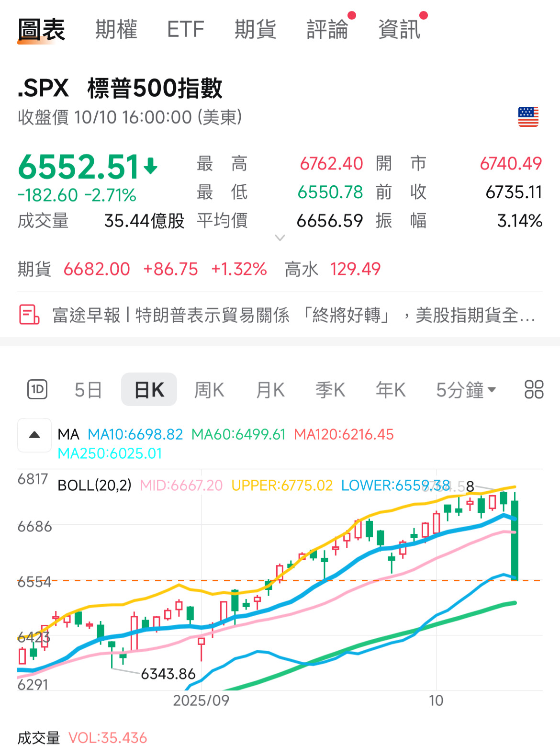The height and width of the screenshot is (746, 560).
Task: Expand the quote details chevron
Action: coord(280,238)
